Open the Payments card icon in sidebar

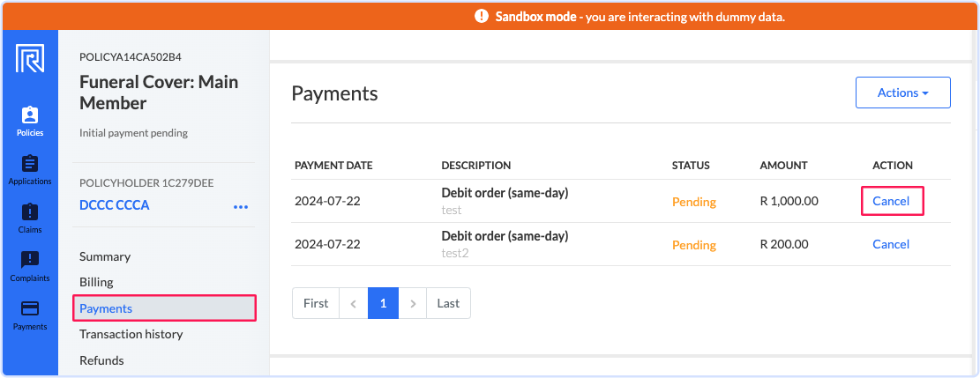pos(30,308)
